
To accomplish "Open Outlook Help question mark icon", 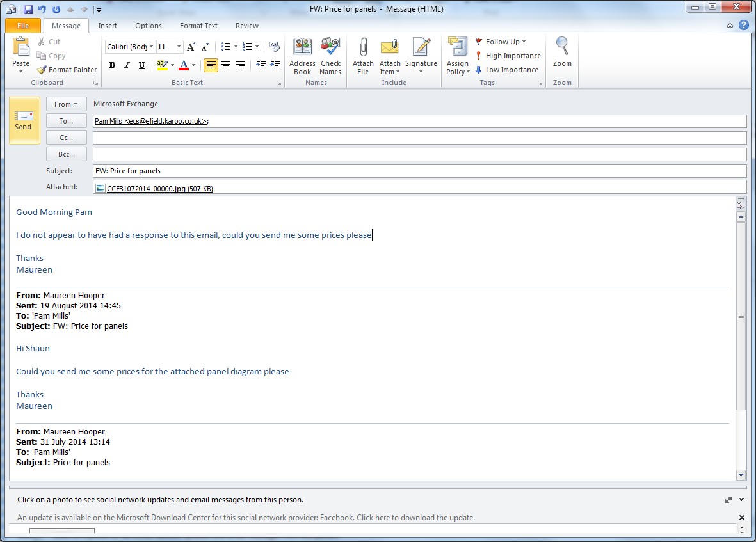I will pos(744,26).
